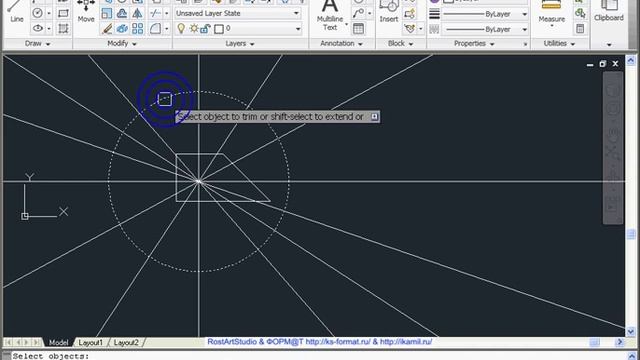
Task: Switch to the Layout2 tab
Action: pyautogui.click(x=126, y=342)
